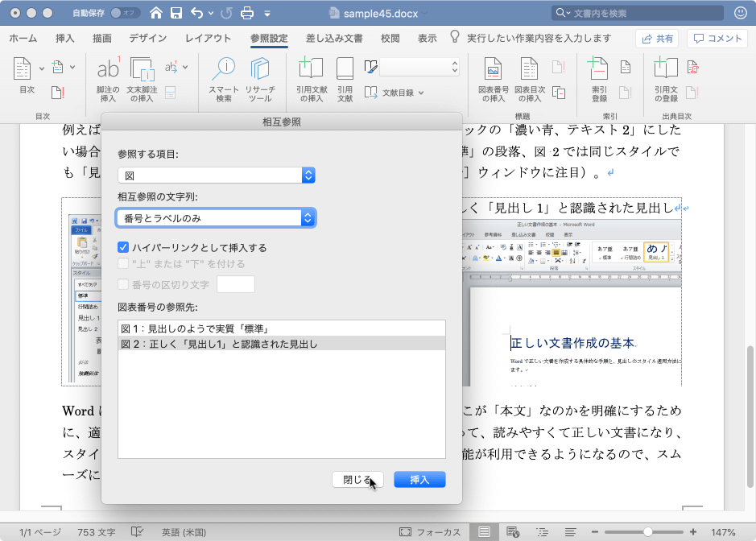Toggle 自動保存 autosave switch
The height and width of the screenshot is (541, 756).
[x=124, y=13]
